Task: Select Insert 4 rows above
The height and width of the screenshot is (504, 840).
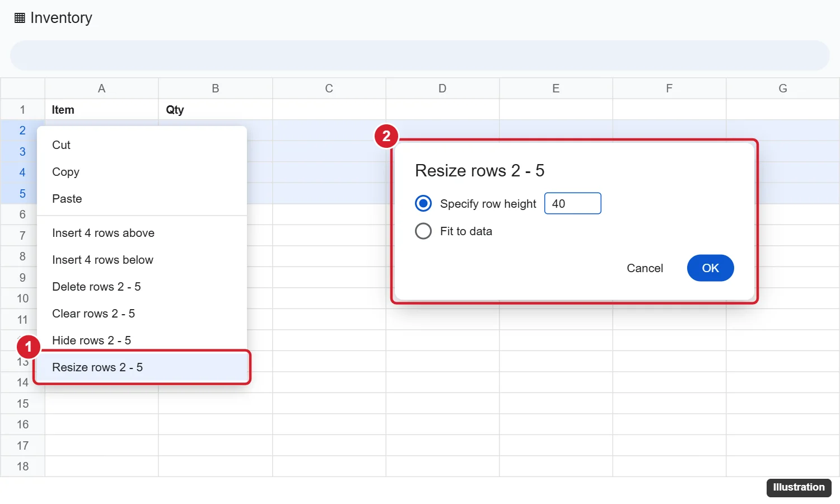Action: (142, 233)
